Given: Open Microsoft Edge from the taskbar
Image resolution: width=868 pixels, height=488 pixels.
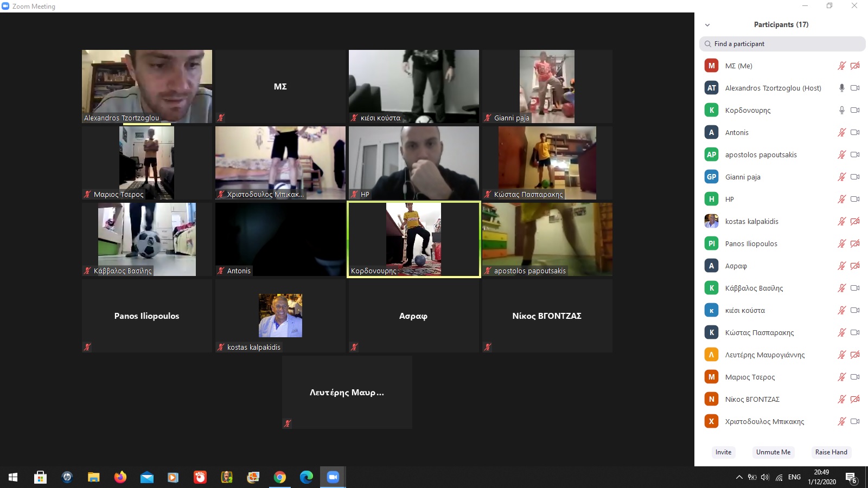Looking at the screenshot, I should click(x=307, y=477).
